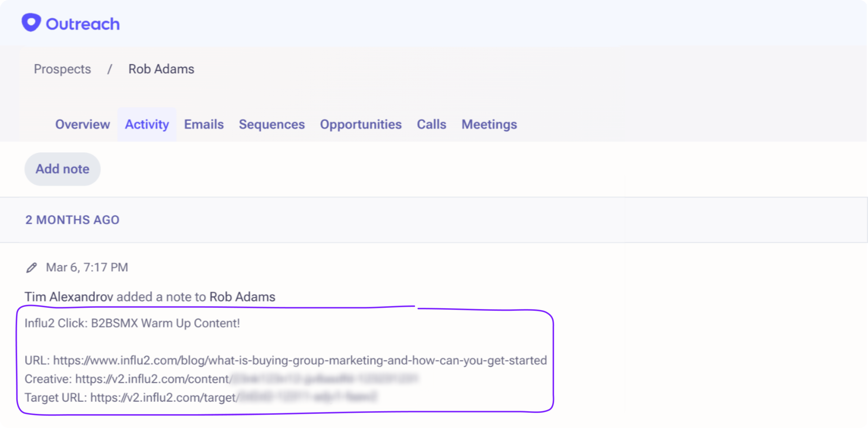The width and height of the screenshot is (868, 428).
Task: Click Rob Adams in the note activity line
Action: pos(243,297)
